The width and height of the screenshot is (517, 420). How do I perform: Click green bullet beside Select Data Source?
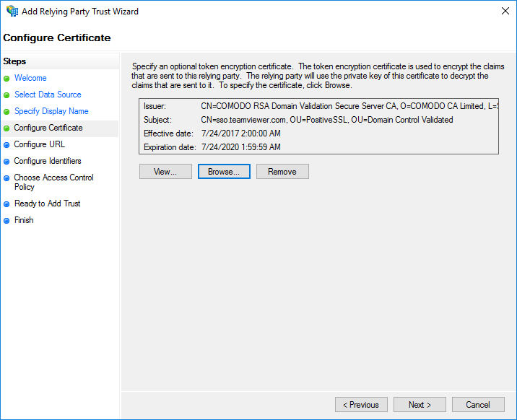click(x=6, y=95)
